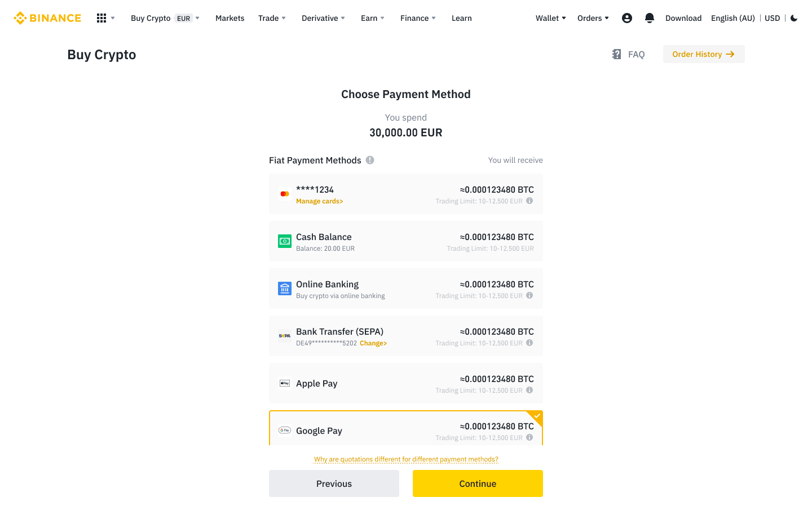Go to the Learn menu item
This screenshot has height=506, width=812.
462,18
